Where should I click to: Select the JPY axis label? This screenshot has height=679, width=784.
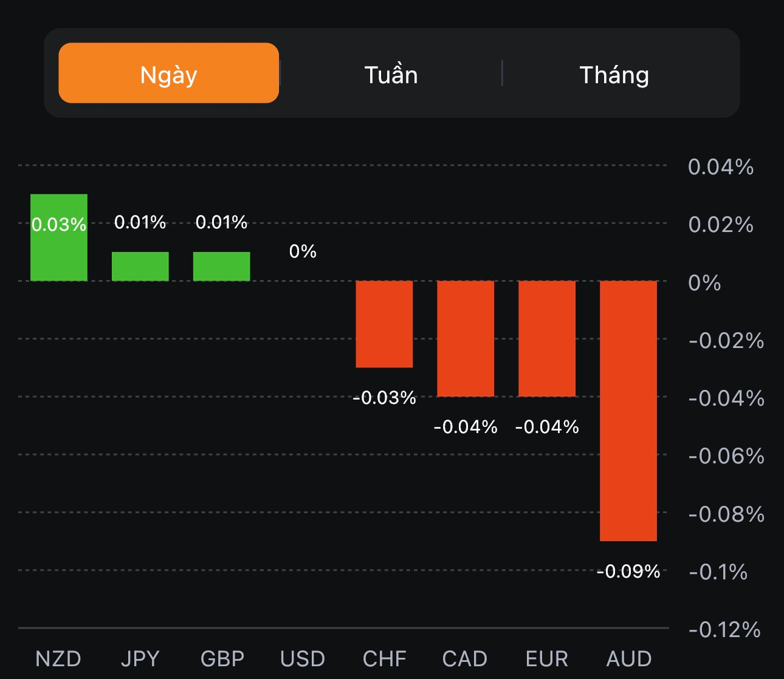tap(140, 659)
